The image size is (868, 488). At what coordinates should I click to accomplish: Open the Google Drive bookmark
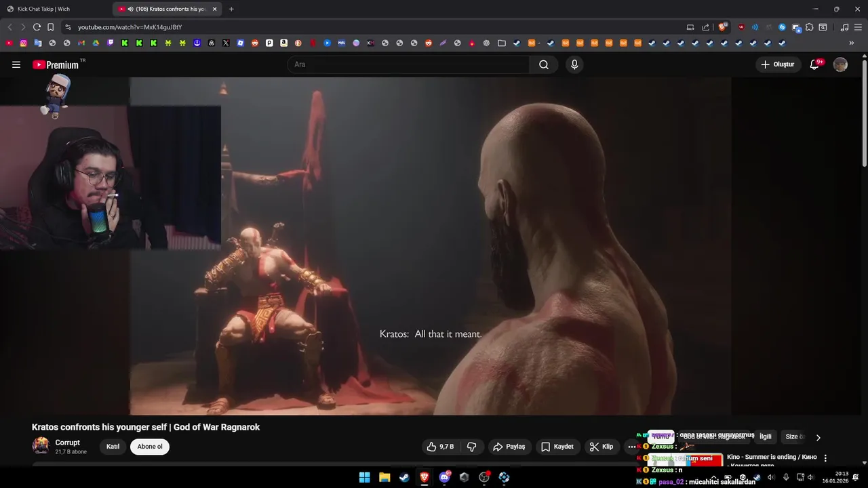click(x=96, y=43)
